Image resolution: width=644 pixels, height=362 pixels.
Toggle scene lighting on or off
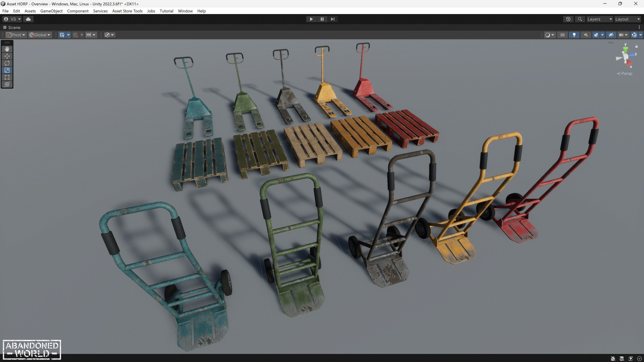coord(574,35)
